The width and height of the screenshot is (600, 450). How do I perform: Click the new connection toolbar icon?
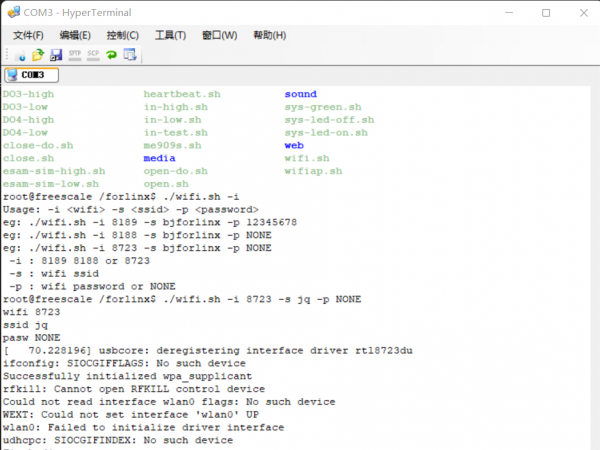pos(22,54)
